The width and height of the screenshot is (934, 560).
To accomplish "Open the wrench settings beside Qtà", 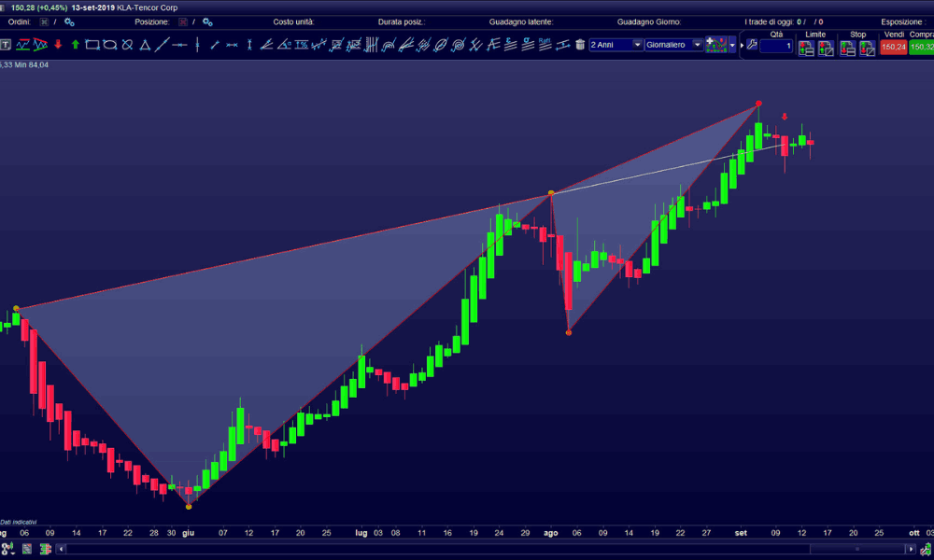I will pyautogui.click(x=751, y=44).
